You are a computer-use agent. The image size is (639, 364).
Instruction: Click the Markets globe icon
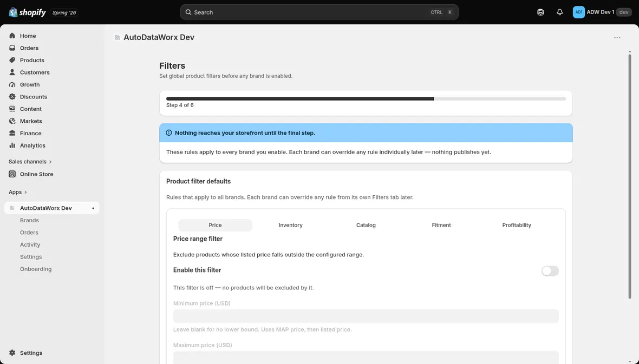12,121
